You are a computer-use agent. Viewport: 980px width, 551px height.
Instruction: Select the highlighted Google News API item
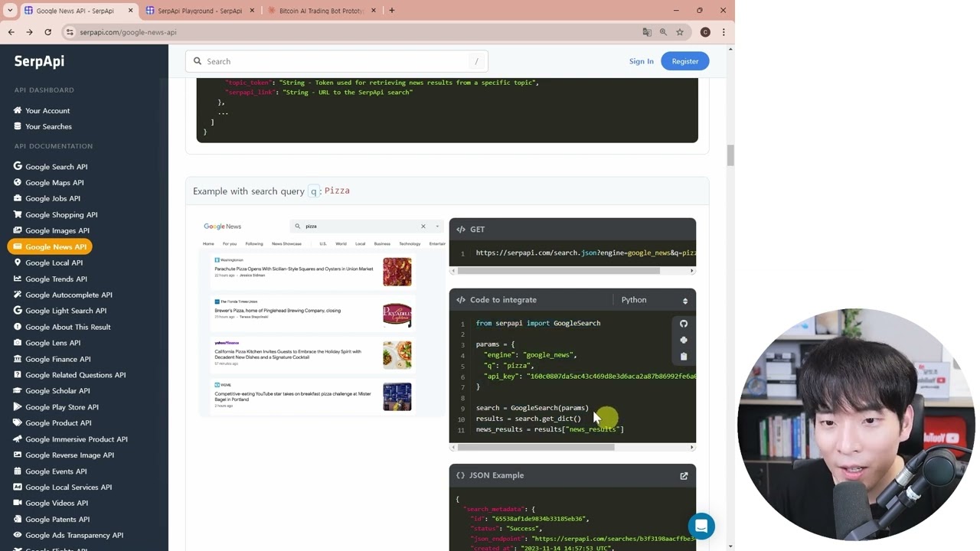[x=50, y=246]
